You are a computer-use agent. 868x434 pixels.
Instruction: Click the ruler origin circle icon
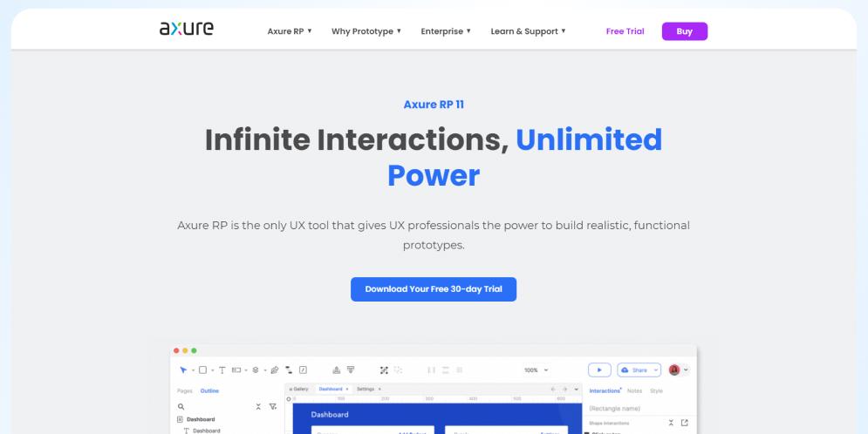[x=289, y=399]
